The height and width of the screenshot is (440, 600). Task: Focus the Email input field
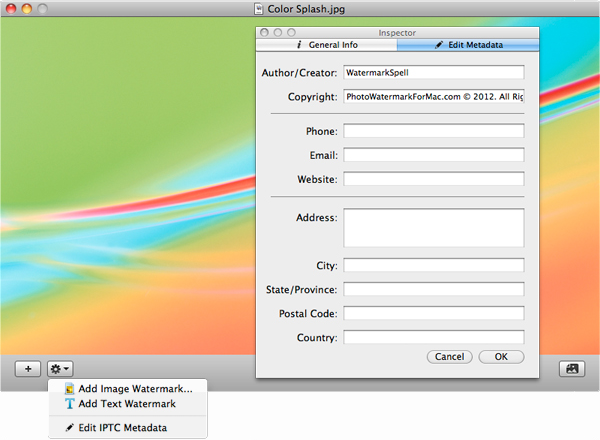pos(434,155)
